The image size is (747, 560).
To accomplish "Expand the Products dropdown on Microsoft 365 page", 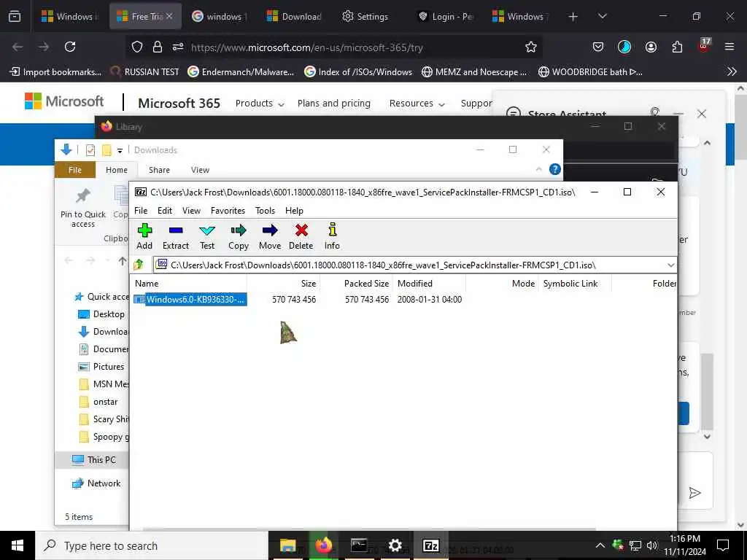I will point(260,104).
